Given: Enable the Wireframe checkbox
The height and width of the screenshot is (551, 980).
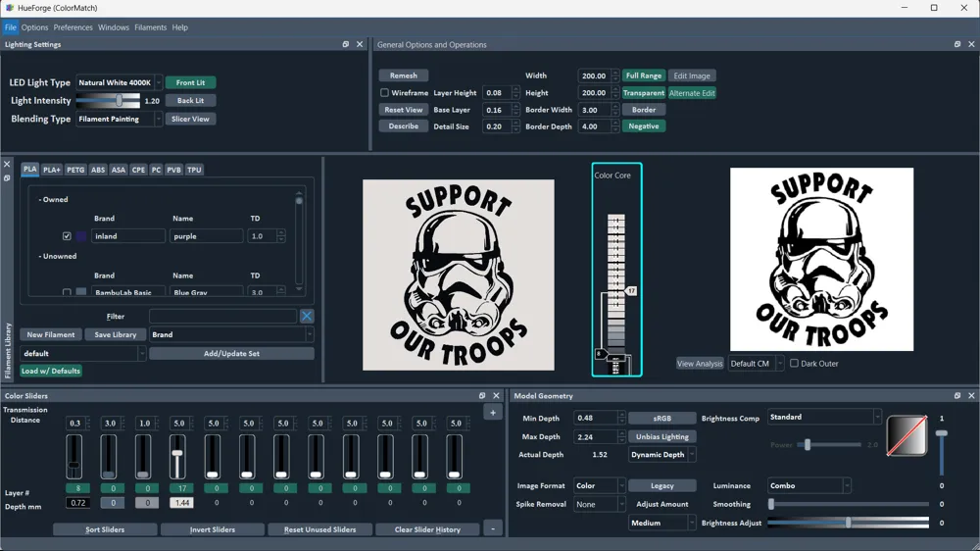Looking at the screenshot, I should 384,92.
